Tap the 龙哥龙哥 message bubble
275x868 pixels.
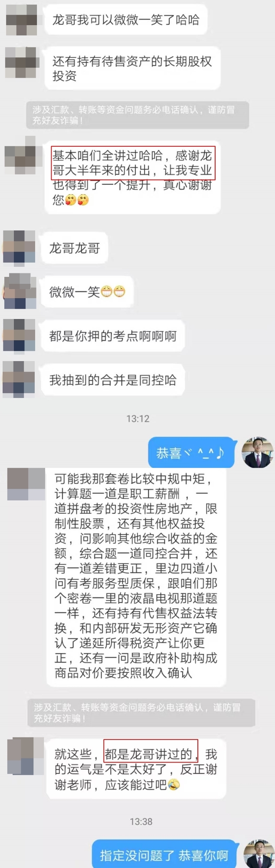point(75,248)
